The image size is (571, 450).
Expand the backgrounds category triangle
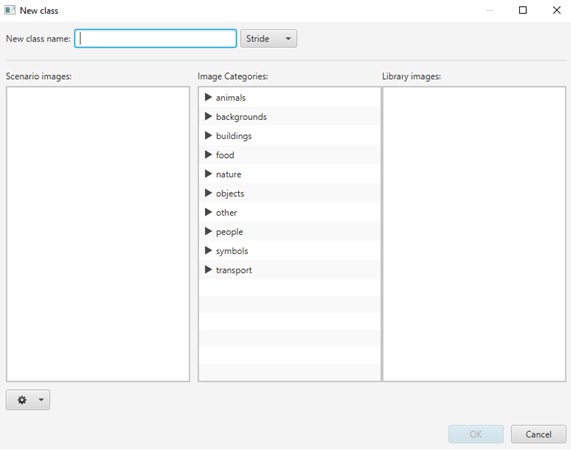[208, 117]
